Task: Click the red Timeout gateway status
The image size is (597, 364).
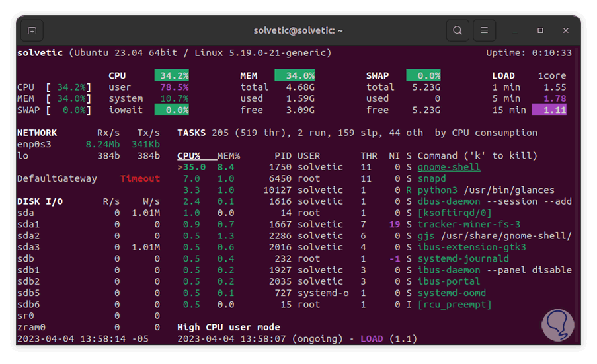Action: (140, 178)
